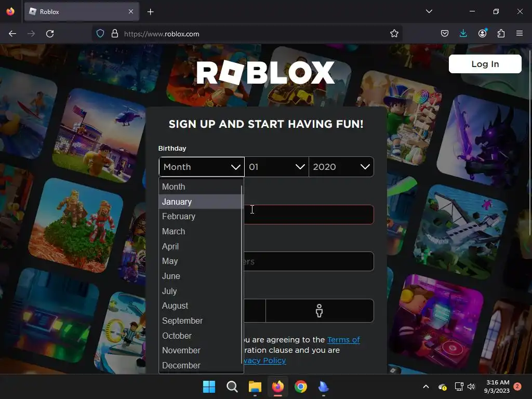This screenshot has height=399, width=532.
Task: Select January from the month list
Action: click(200, 202)
